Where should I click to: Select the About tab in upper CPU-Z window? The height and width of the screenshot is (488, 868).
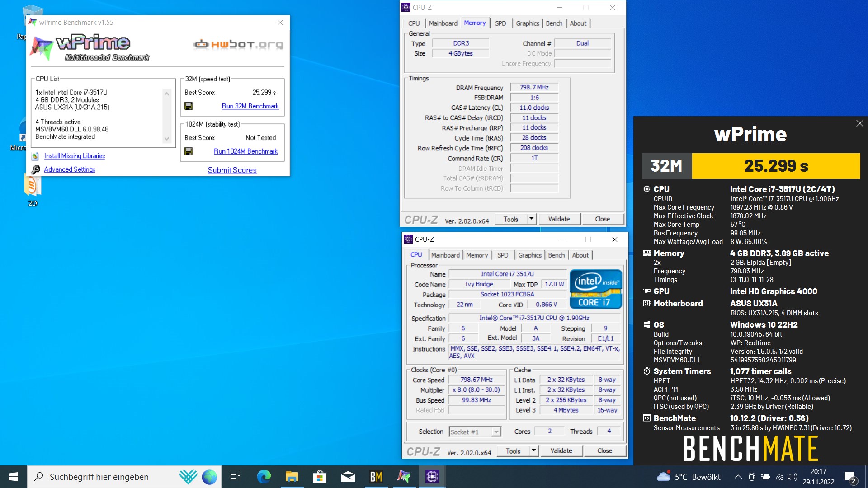point(578,23)
